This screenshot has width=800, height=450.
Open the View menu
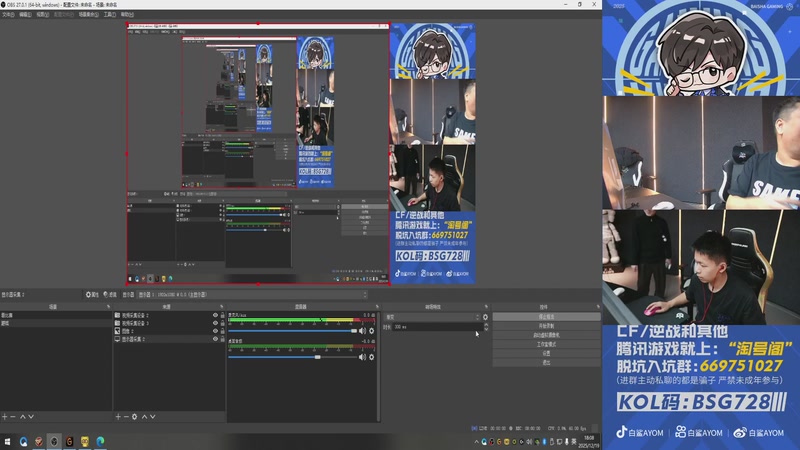click(x=42, y=15)
